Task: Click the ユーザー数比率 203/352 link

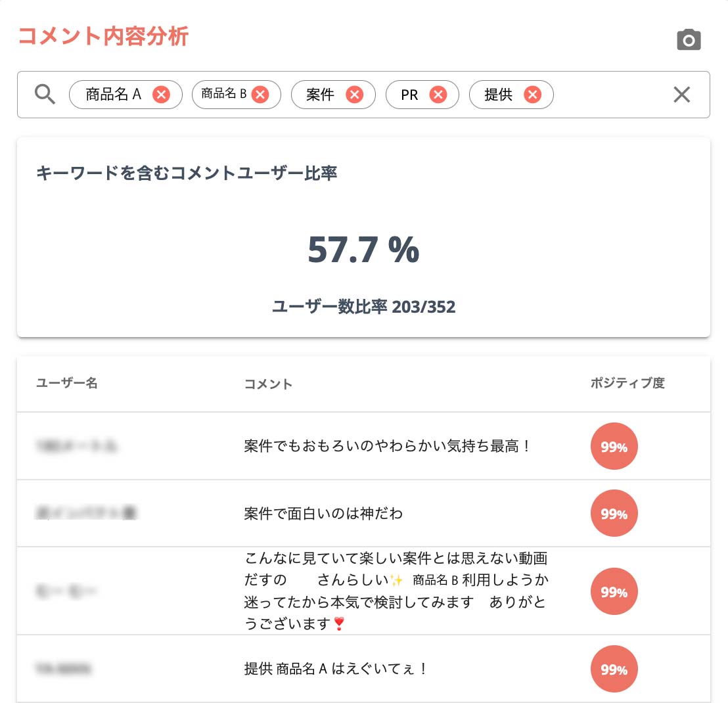Action: pos(364,307)
